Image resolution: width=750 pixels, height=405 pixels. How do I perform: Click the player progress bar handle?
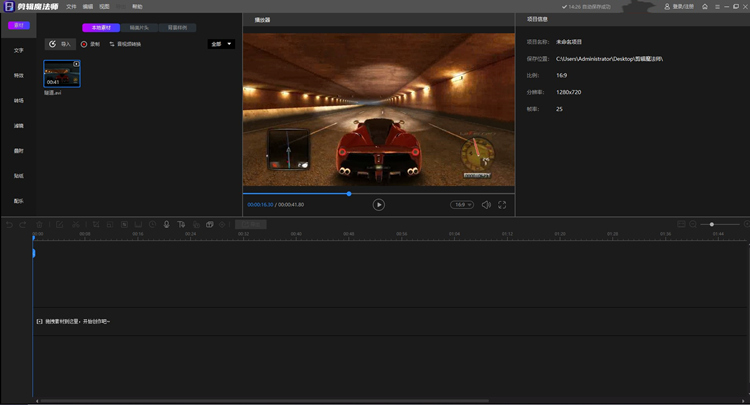[x=349, y=194]
